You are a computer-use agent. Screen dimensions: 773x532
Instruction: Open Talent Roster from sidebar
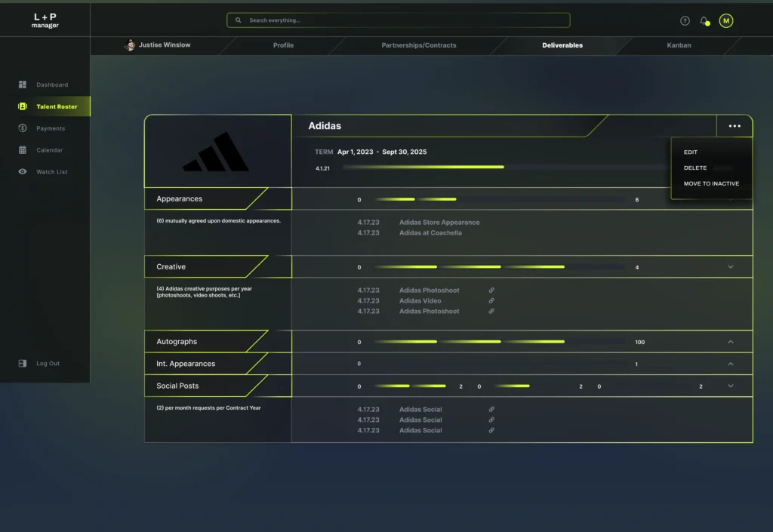pyautogui.click(x=57, y=106)
